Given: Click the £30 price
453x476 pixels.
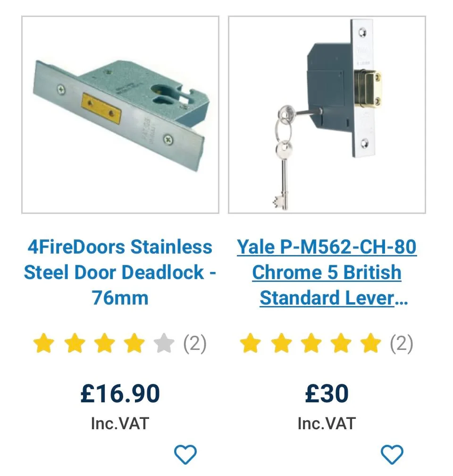Looking at the screenshot, I should click(x=327, y=393).
